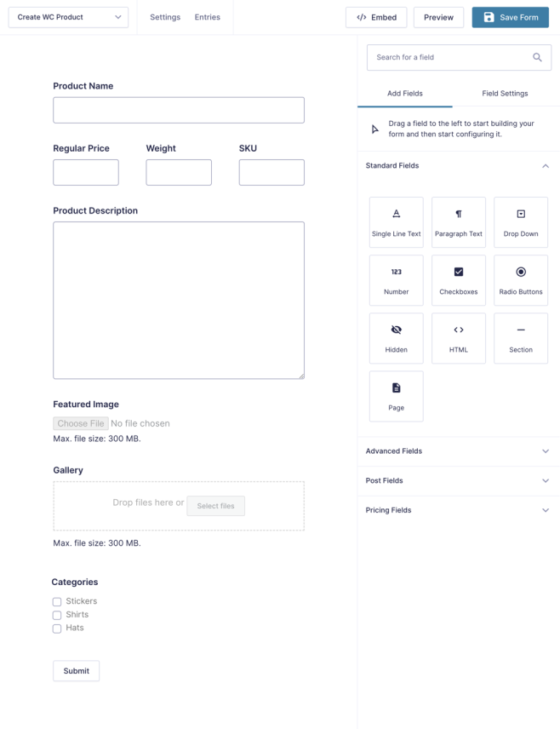Save the form with Save Form
The height and width of the screenshot is (729, 560).
511,17
